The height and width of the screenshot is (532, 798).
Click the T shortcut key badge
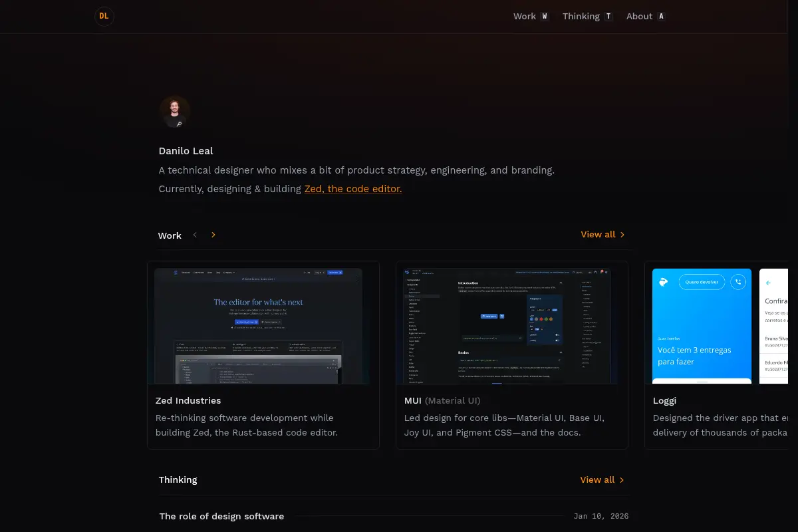[608, 16]
